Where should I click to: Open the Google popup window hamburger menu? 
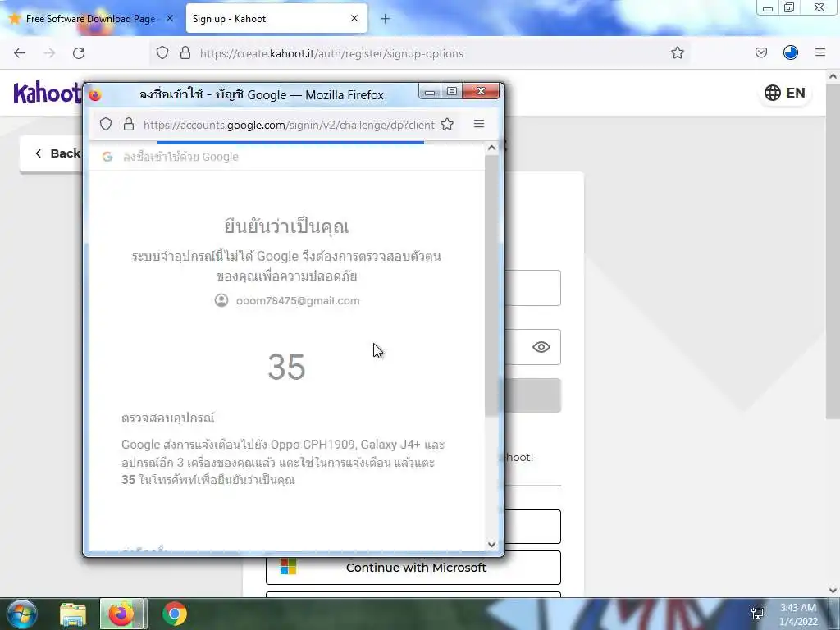479,124
